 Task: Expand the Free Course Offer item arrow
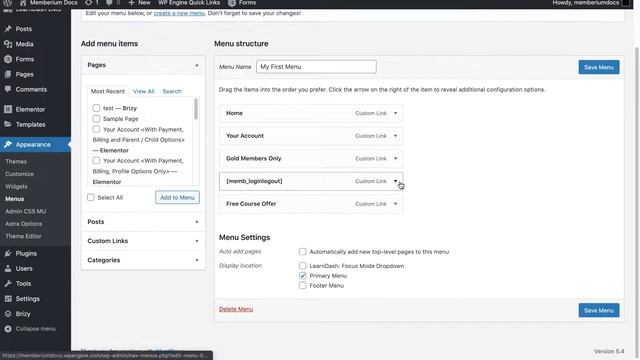click(x=396, y=204)
